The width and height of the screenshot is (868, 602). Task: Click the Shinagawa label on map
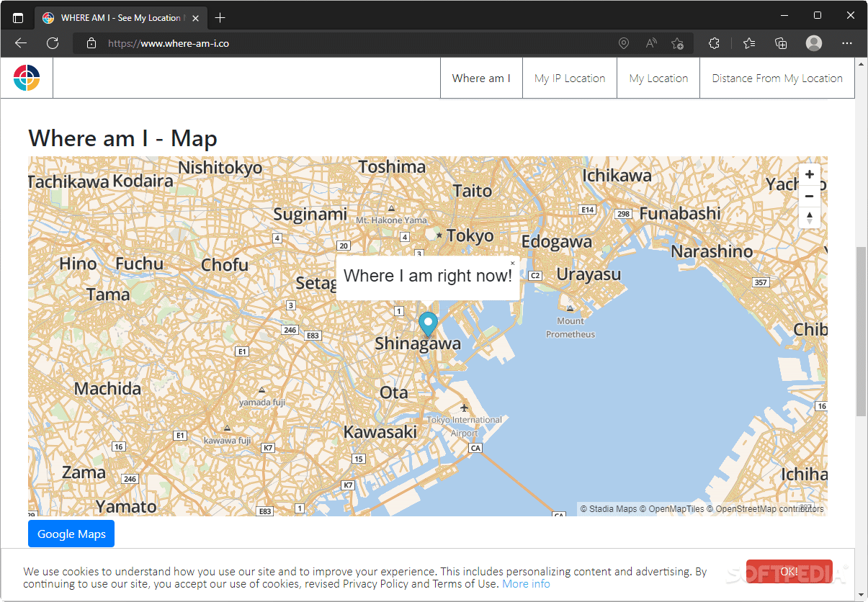tap(418, 344)
